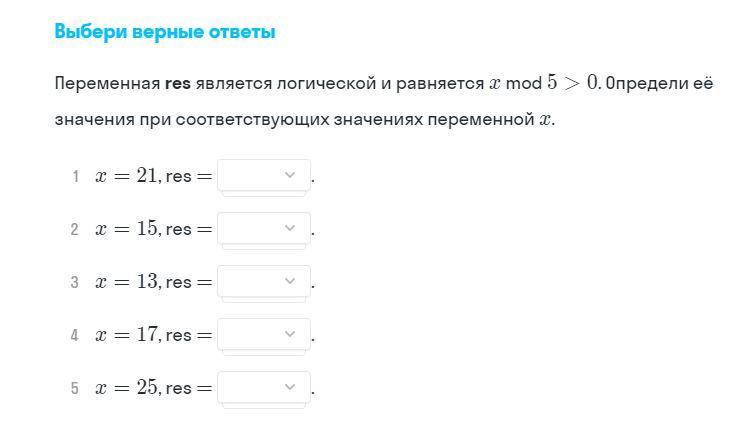Click the "x = 17" expression text
Image resolution: width=749 pixels, height=421 pixels.
tap(127, 335)
